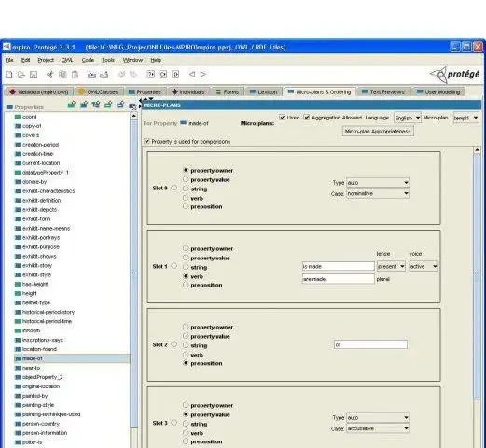This screenshot has height=448, width=486.
Task: Select 'string' radio in Slot 3
Action: [x=186, y=424]
